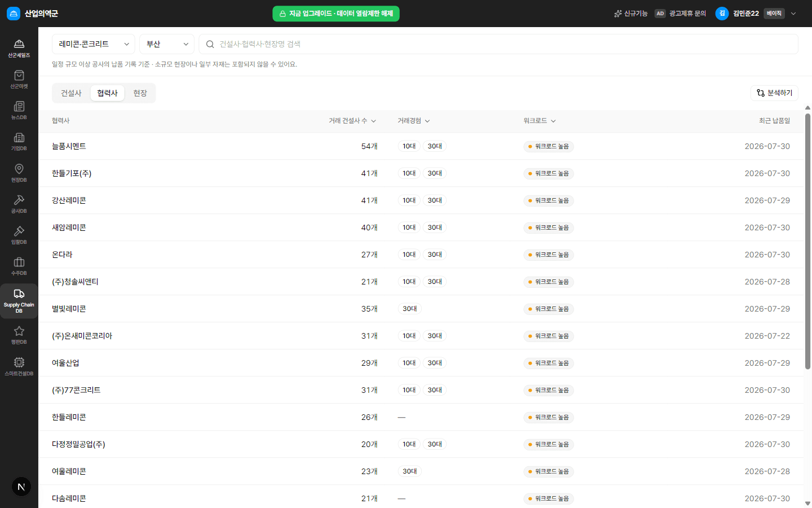Open 산군세일즈 in the sidebar

point(19,49)
